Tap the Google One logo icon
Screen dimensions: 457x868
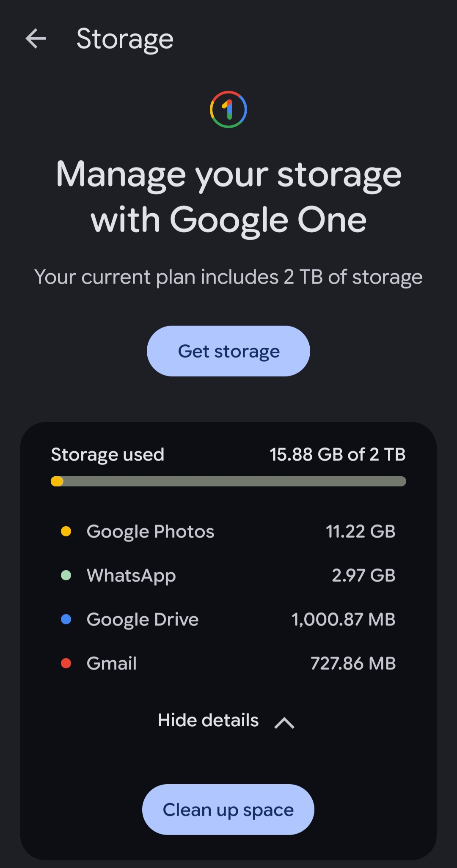[228, 110]
